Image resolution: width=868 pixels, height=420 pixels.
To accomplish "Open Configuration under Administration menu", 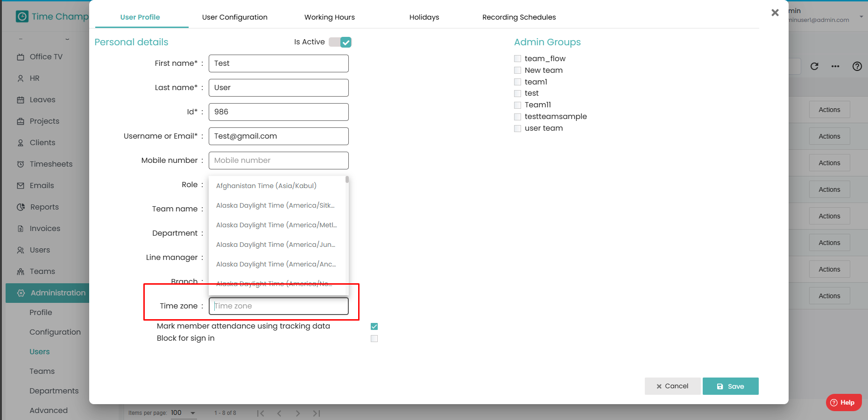I will click(x=55, y=332).
